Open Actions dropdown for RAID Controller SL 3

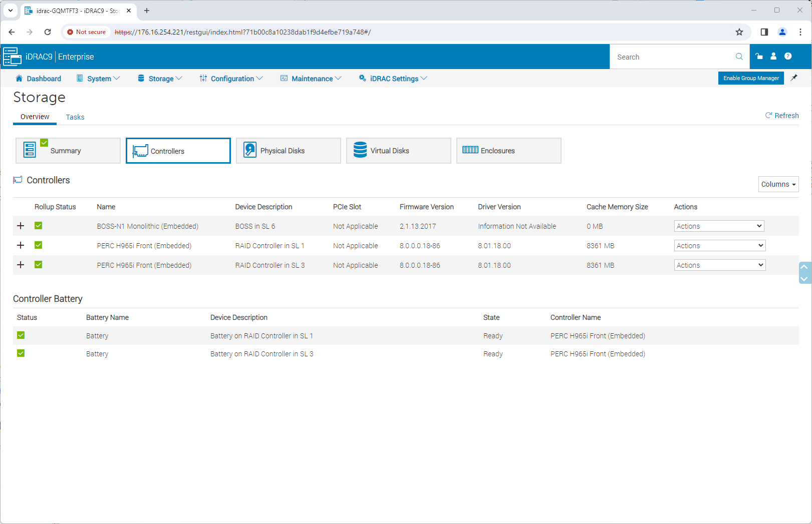(719, 265)
